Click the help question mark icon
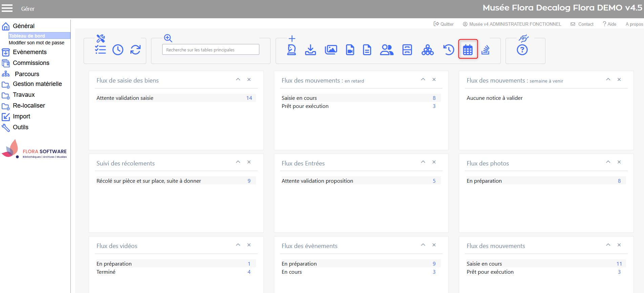The image size is (644, 293). point(522,50)
